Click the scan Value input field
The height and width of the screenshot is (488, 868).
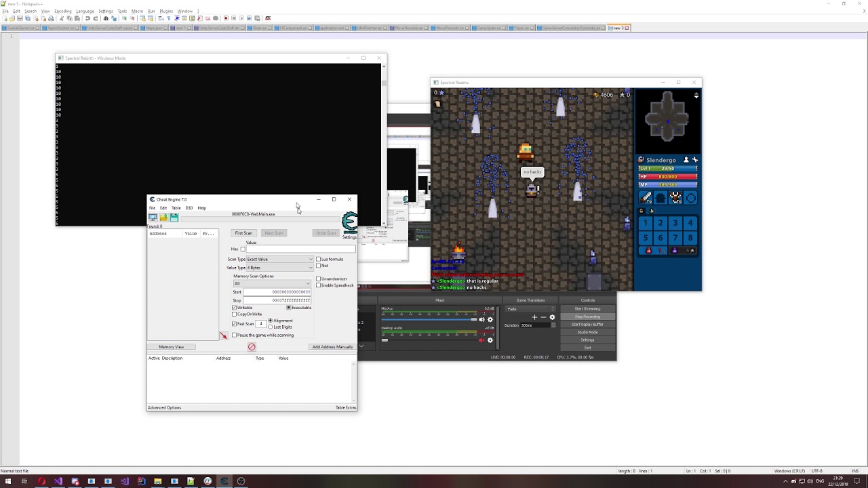tap(301, 249)
